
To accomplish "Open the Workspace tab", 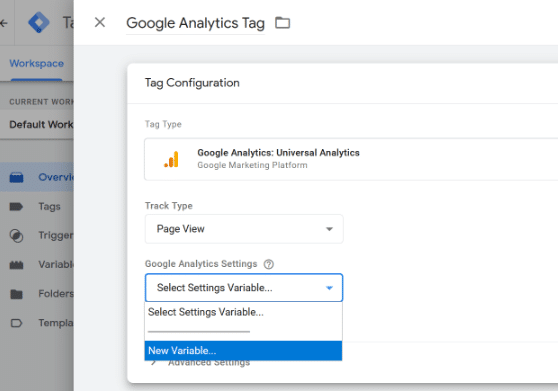I will click(37, 64).
